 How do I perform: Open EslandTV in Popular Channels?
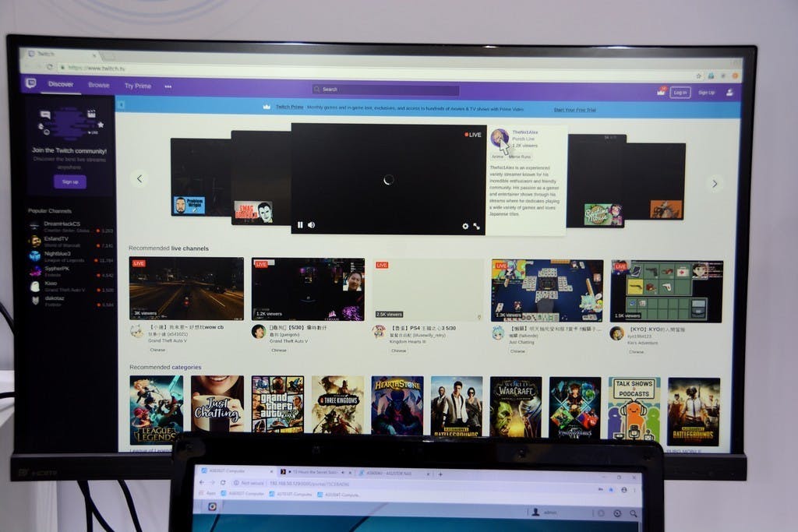[x=70, y=241]
